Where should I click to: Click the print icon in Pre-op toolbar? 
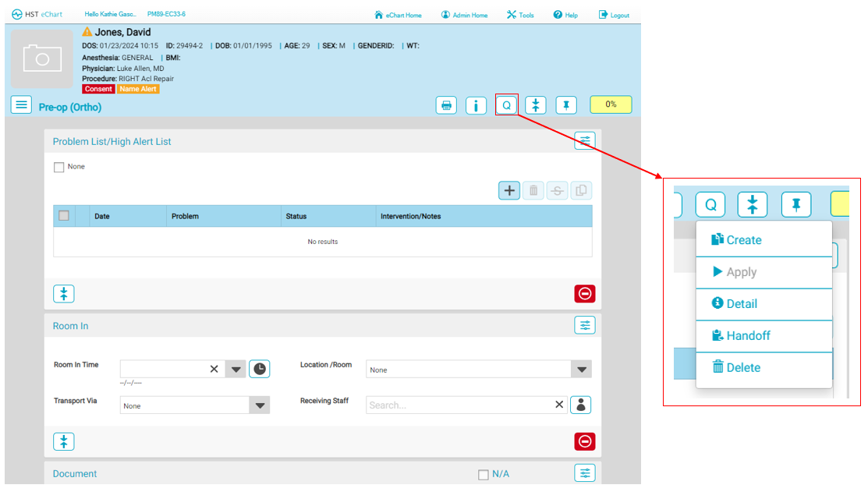[446, 105]
